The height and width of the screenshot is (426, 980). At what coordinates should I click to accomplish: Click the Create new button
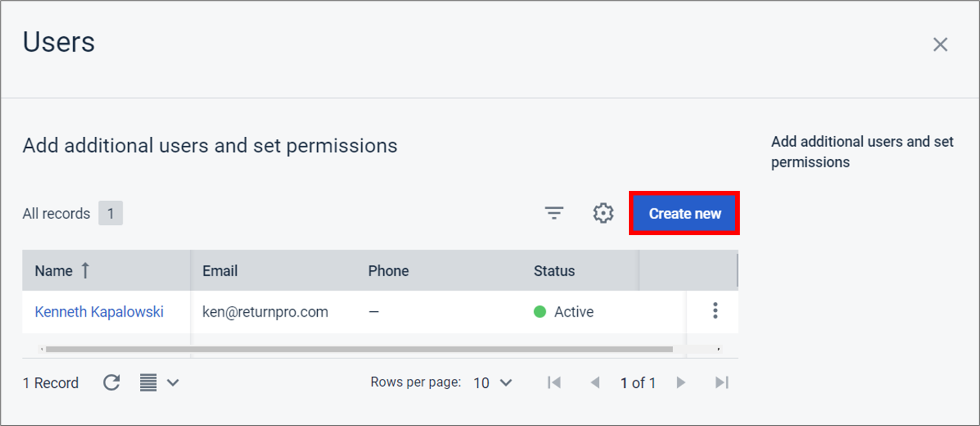point(684,213)
